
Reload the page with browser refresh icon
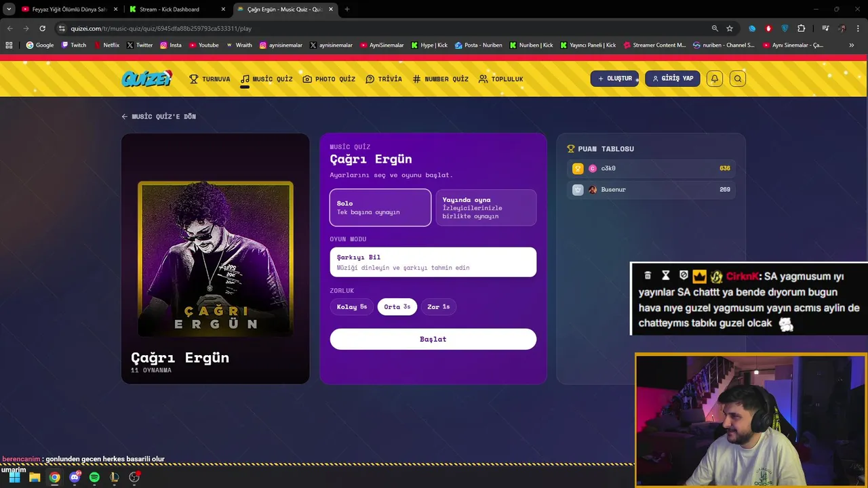click(x=42, y=28)
